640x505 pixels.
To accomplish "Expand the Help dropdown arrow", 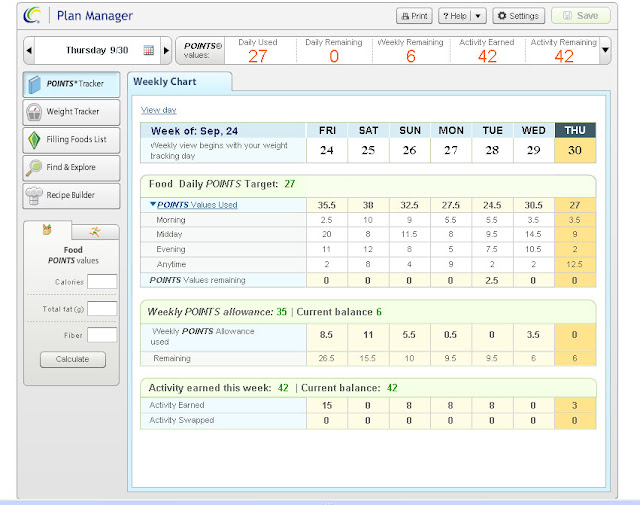I will pos(478,16).
